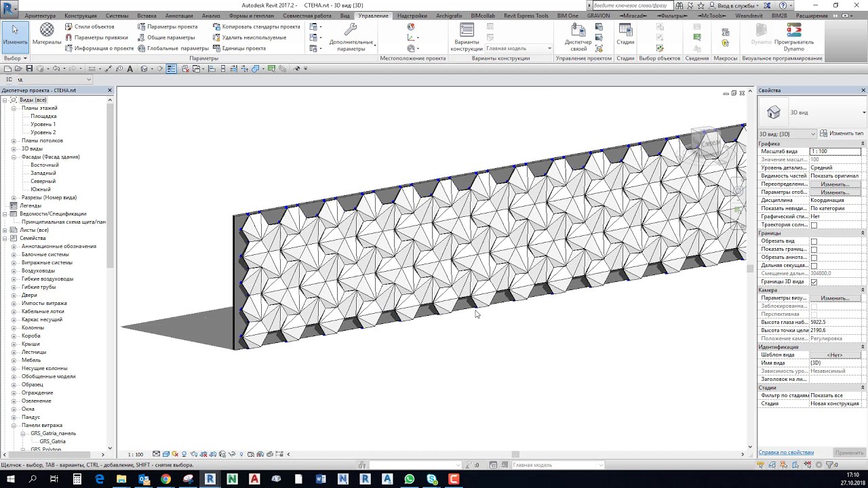Screen dimensions: 868x488
Task: Open Информация о проекте (Project Information)
Action: coord(99,48)
